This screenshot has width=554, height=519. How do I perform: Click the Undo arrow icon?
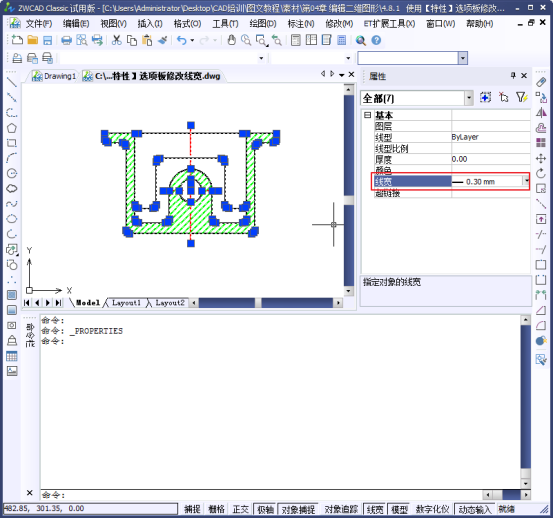point(182,40)
